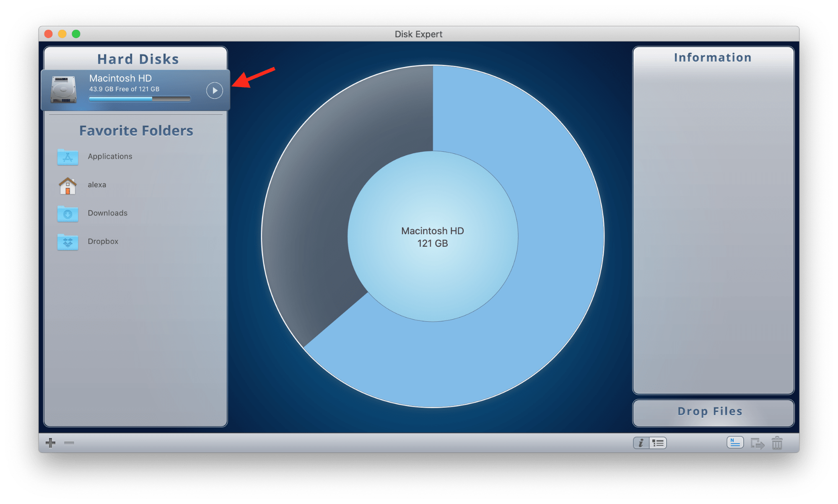The width and height of the screenshot is (838, 504).
Task: Click the Drop Files button
Action: (713, 412)
